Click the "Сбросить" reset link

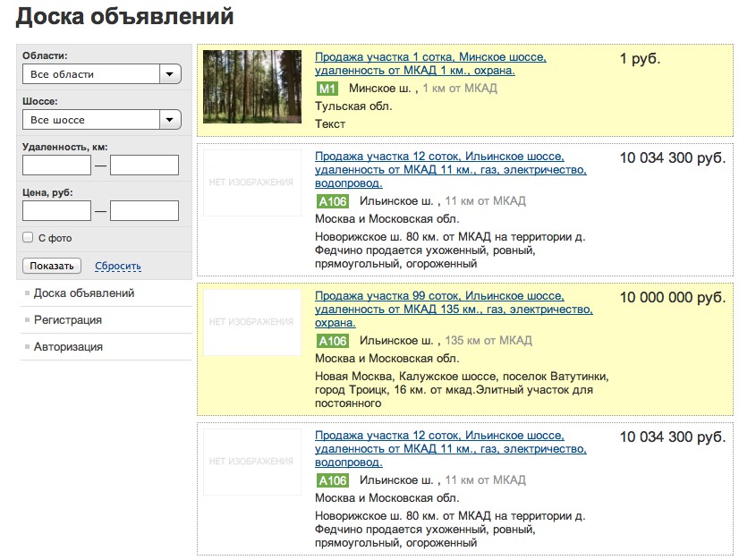(x=118, y=266)
